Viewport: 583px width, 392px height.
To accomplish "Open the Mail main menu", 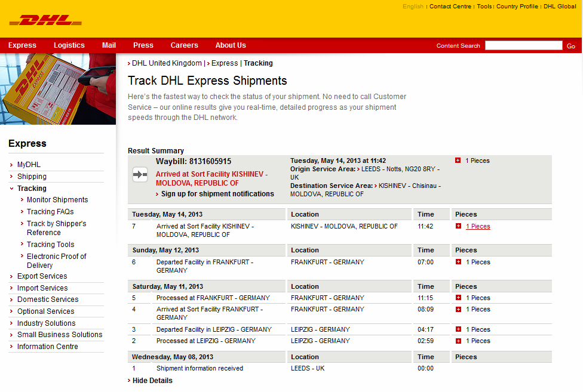I will click(x=109, y=45).
